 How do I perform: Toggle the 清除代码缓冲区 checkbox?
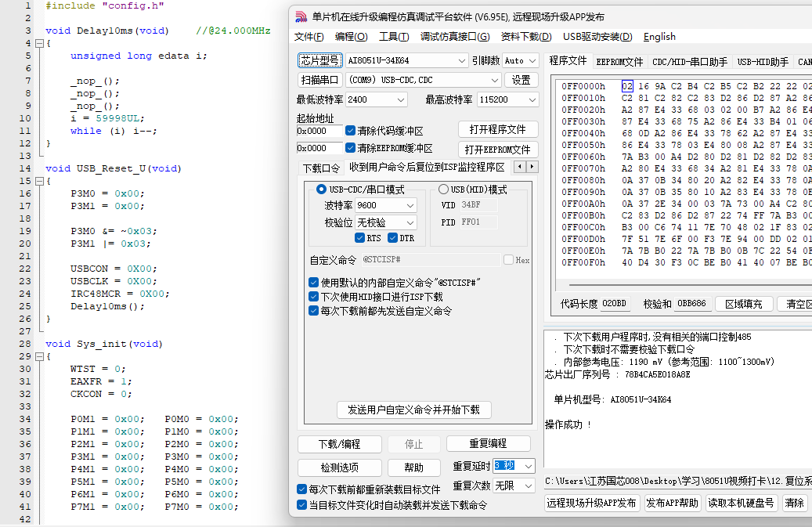pos(351,131)
